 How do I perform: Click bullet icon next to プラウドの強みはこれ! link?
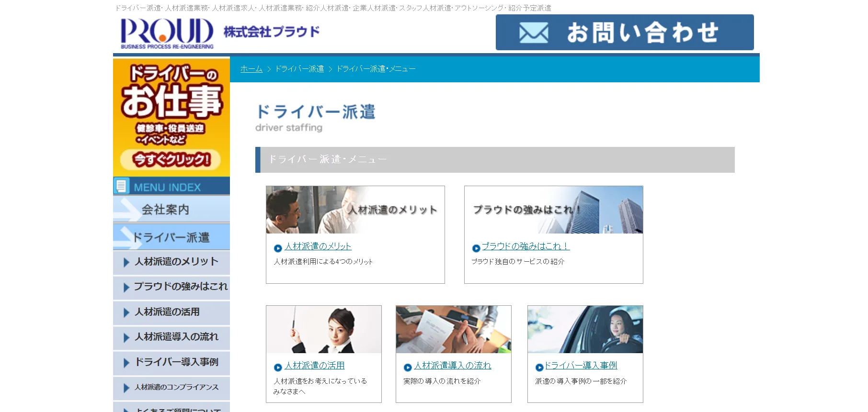[x=476, y=248]
